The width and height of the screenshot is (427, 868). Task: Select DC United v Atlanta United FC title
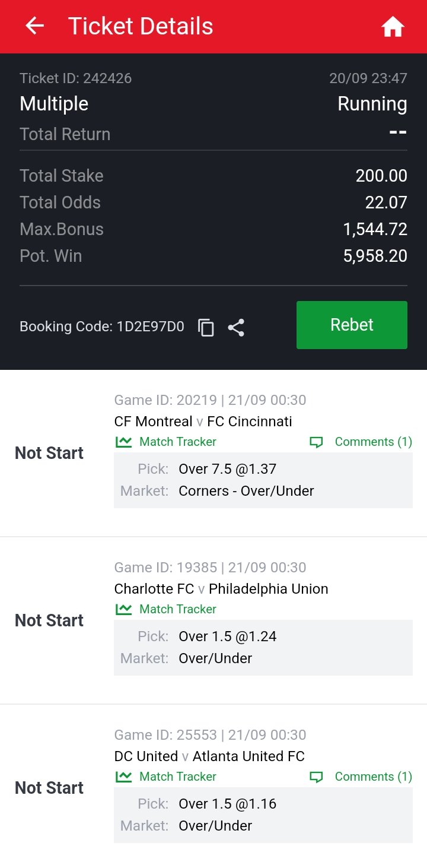[209, 756]
